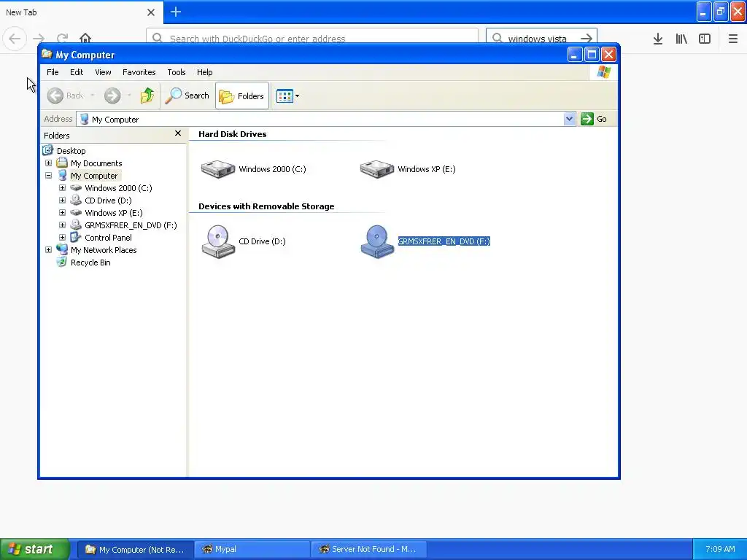747x560 pixels.
Task: Click the green Forward arrow in My Computer
Action: click(x=112, y=96)
